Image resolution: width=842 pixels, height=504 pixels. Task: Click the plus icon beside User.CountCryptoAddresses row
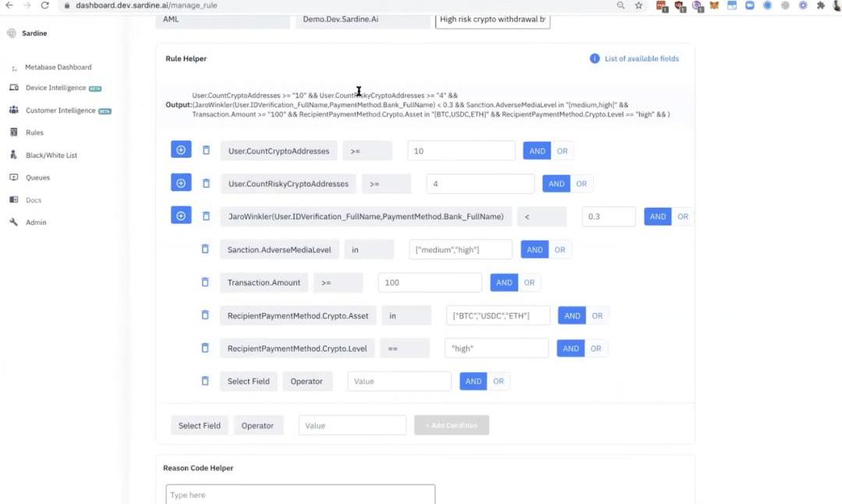point(181,150)
